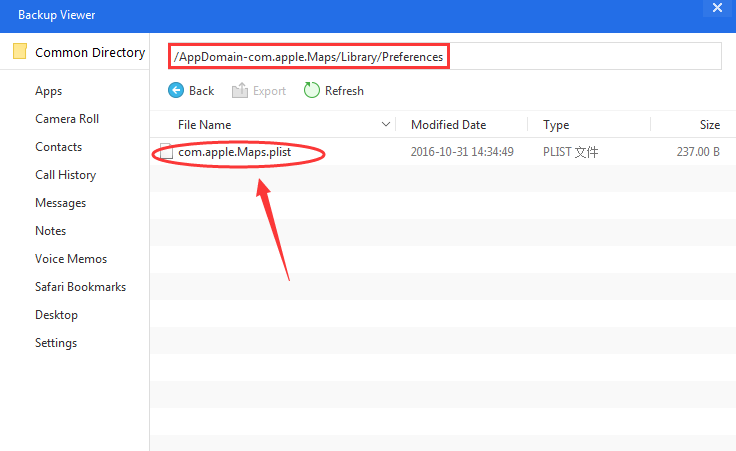Click the Refresh icon in toolbar

(312, 91)
